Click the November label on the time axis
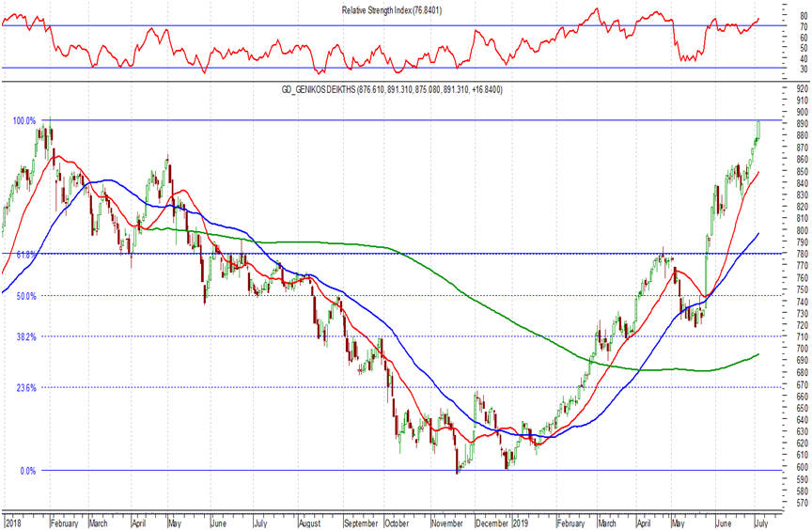 point(447,523)
